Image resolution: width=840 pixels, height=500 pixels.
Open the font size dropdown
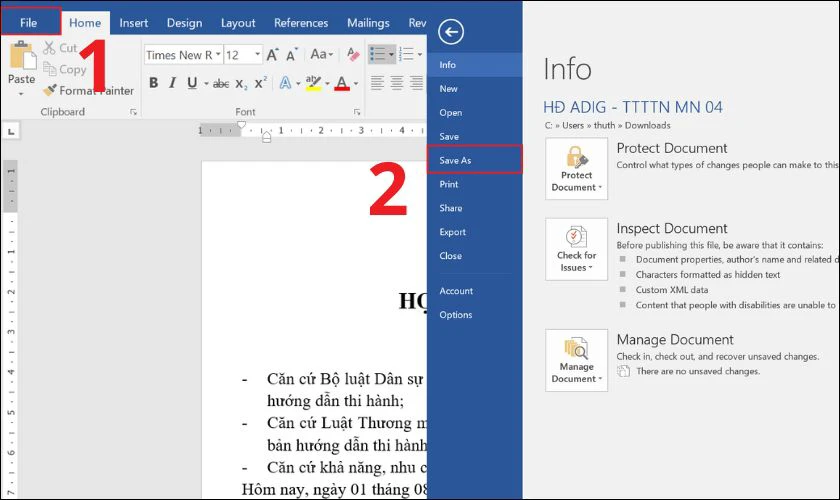(258, 55)
